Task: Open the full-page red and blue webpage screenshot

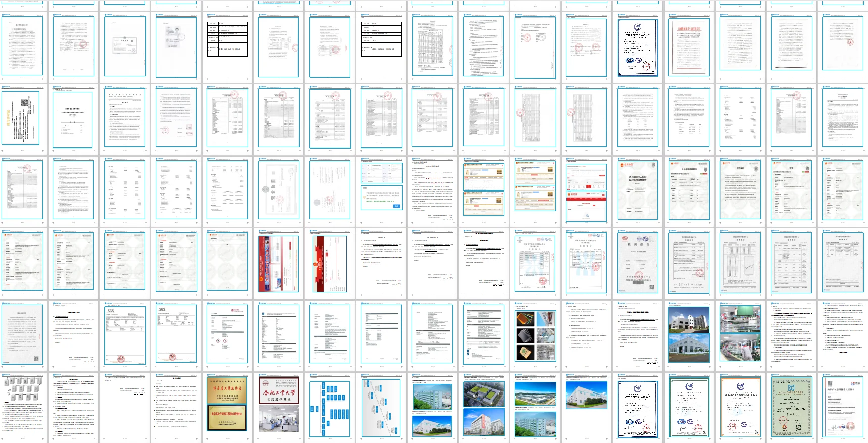Action: click(279, 264)
